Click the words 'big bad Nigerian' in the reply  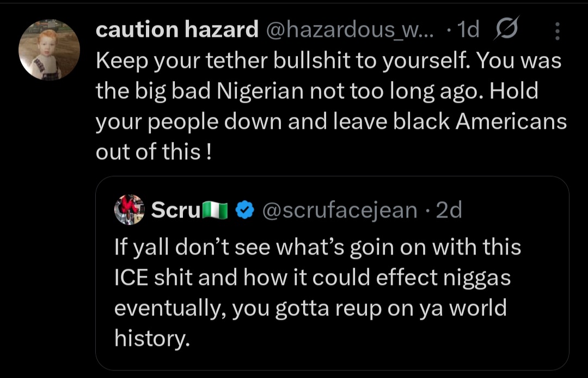[219, 91]
